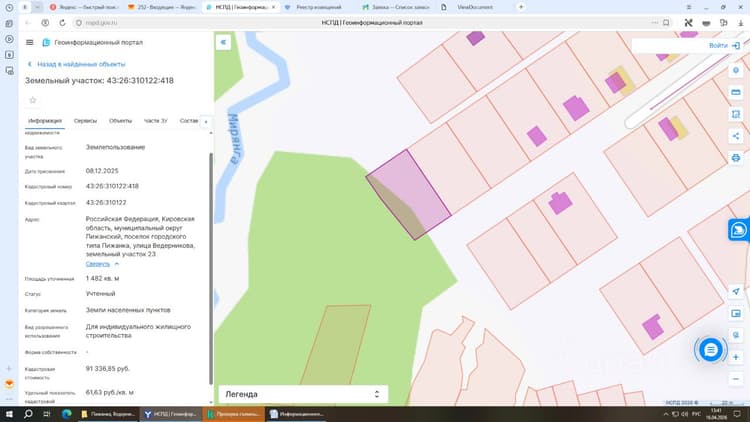This screenshot has height=422, width=750.
Task: Switch to the Сервисы tab
Action: (85, 121)
